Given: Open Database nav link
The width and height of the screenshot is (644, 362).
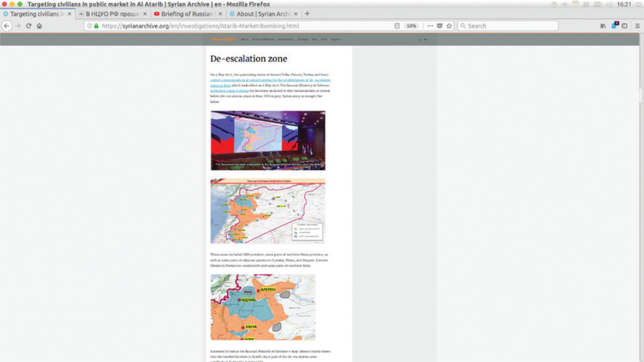Looking at the screenshot, I should tap(303, 39).
